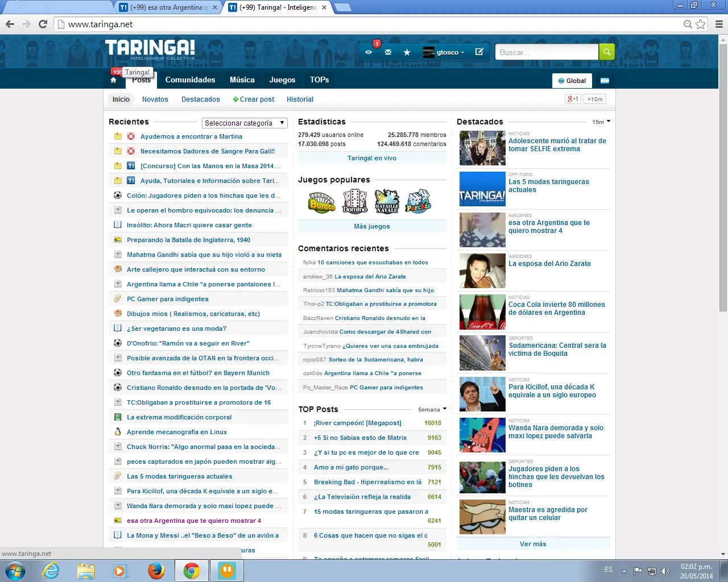Open the Chrome menu icon

pos(719,24)
